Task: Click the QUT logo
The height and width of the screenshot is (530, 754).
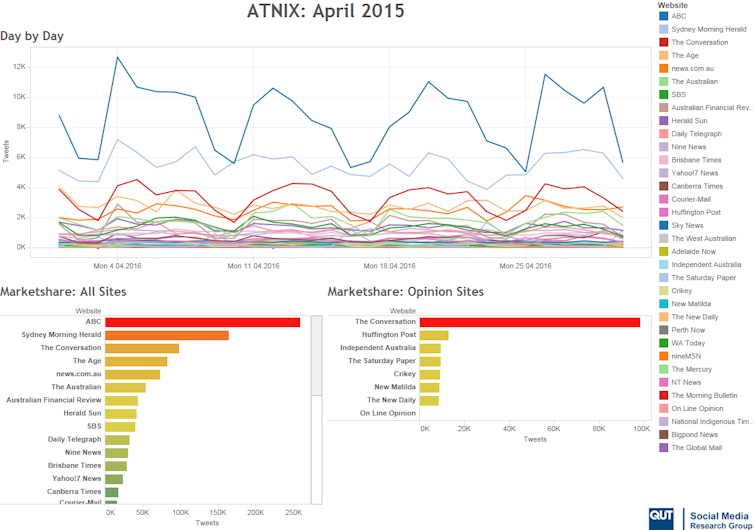Action: click(x=661, y=518)
